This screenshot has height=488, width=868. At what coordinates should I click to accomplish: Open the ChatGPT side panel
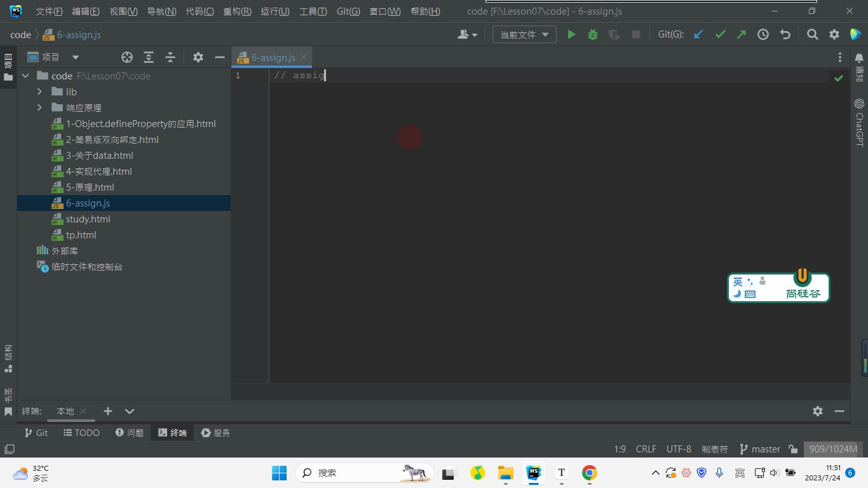(859, 122)
